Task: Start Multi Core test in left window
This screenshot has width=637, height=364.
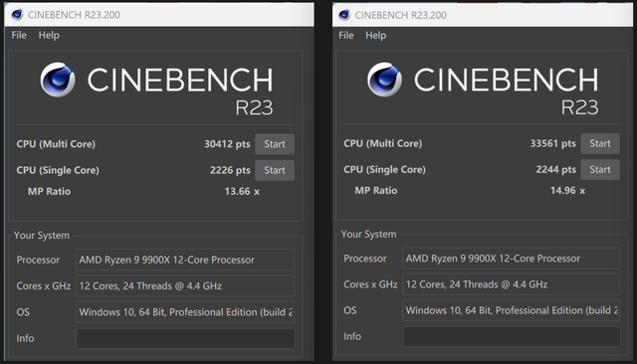Action: click(275, 144)
